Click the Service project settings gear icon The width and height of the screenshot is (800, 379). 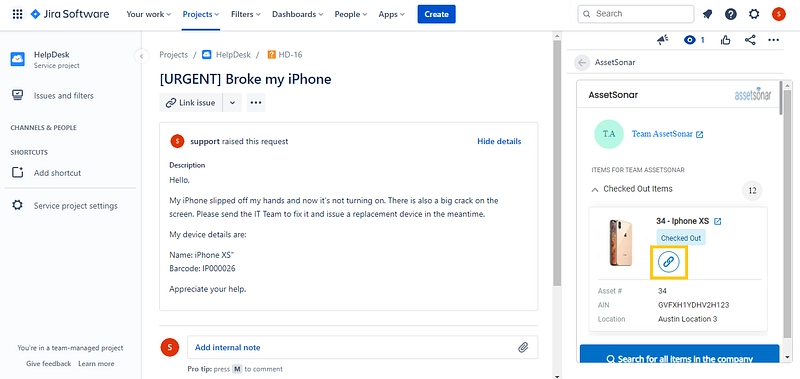click(17, 206)
